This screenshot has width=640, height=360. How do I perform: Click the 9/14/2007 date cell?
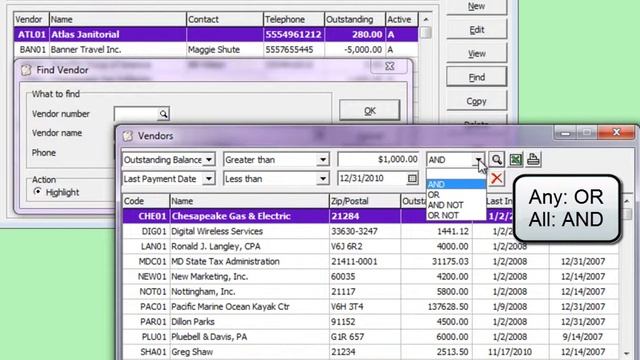tap(583, 337)
